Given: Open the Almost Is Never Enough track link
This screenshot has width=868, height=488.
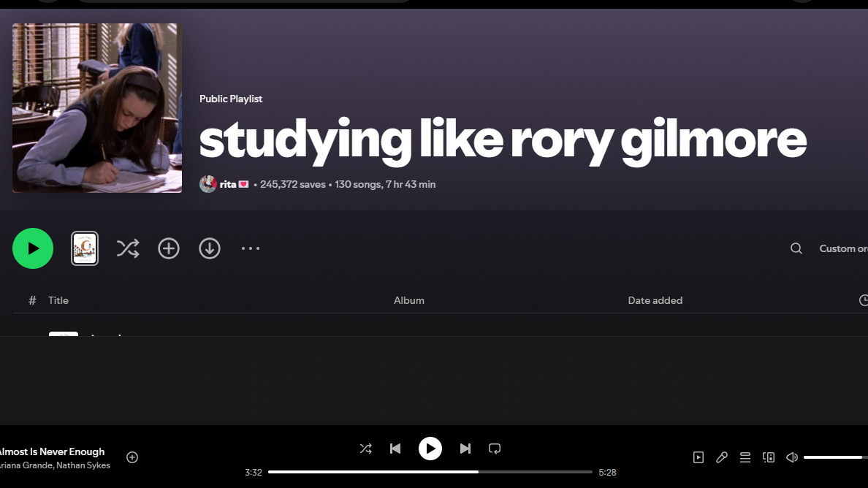Looking at the screenshot, I should pos(52,451).
